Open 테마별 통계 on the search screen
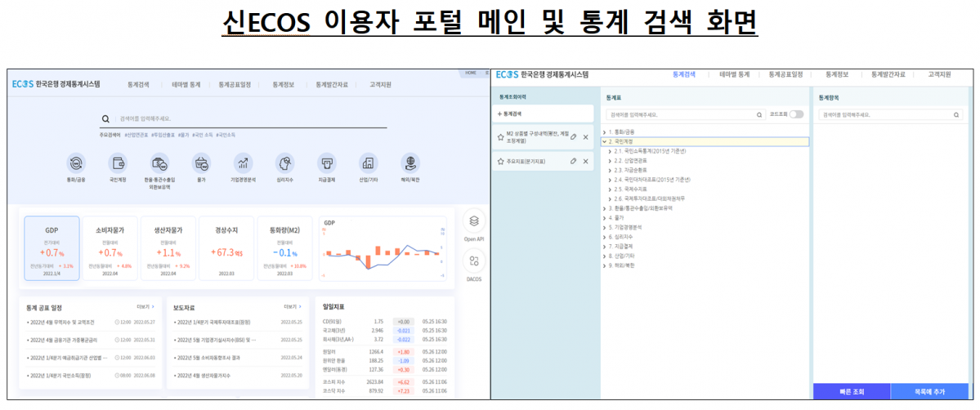 (x=734, y=74)
